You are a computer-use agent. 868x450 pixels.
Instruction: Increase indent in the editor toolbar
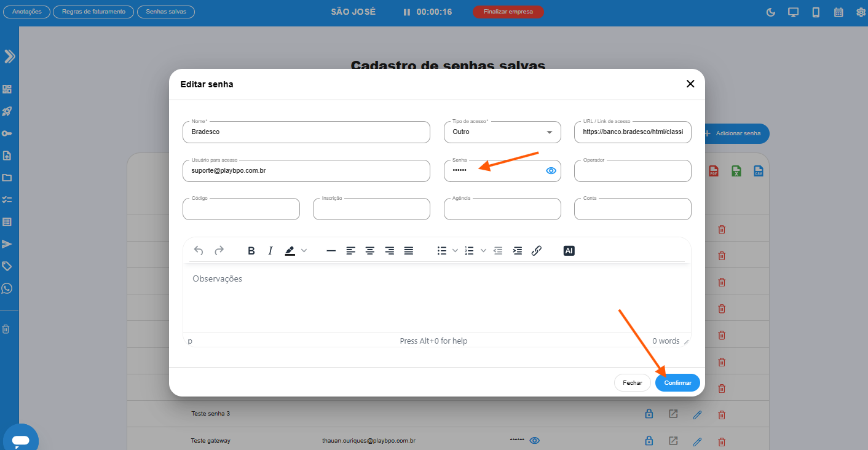pos(518,251)
